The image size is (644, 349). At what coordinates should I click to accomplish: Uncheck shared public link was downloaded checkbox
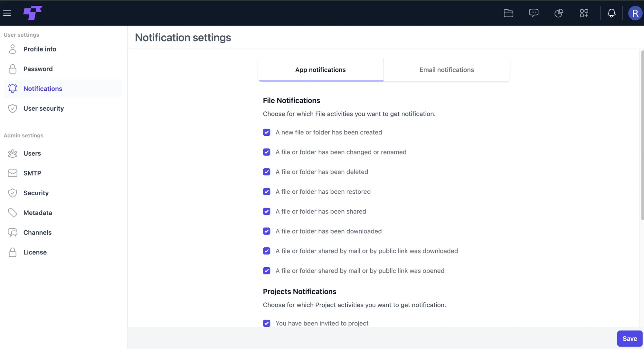click(x=267, y=251)
